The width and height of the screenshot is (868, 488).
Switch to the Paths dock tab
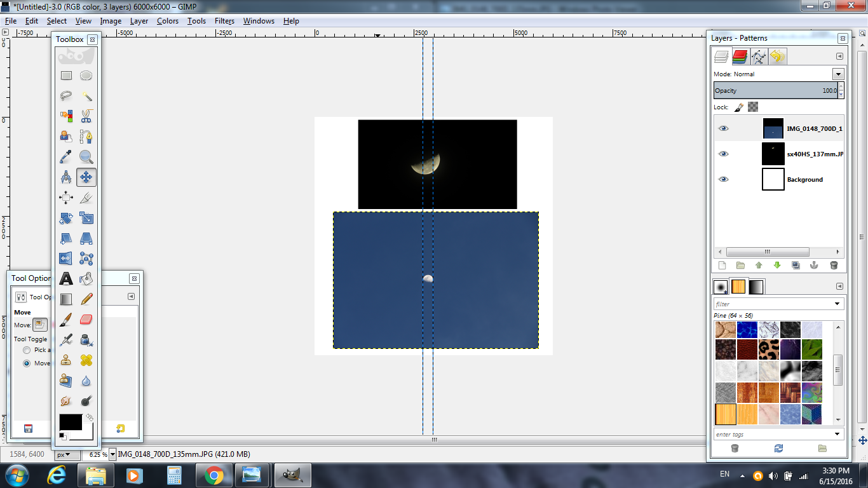pos(759,57)
